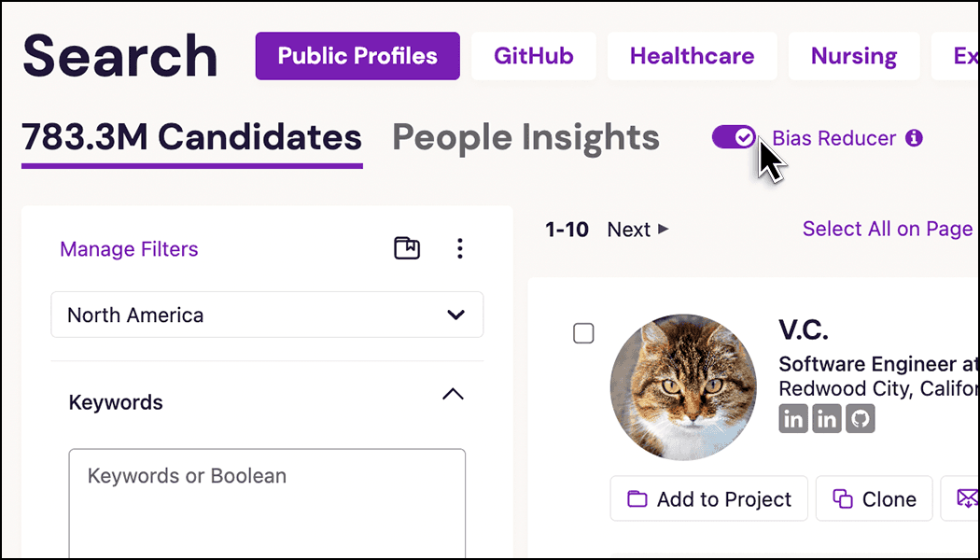This screenshot has height=560, width=980.
Task: Click the second LinkedIn icon on V.C.'s card
Action: pos(827,418)
